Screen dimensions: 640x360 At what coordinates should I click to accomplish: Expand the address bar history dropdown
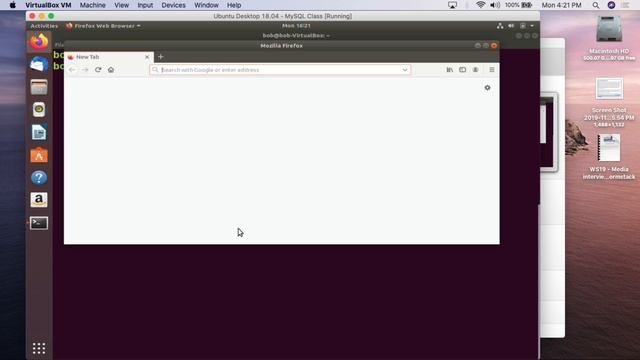pyautogui.click(x=405, y=70)
